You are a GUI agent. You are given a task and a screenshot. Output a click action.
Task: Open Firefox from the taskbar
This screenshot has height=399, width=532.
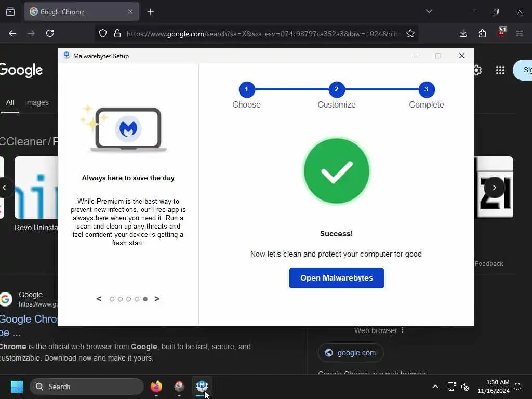[156, 387]
